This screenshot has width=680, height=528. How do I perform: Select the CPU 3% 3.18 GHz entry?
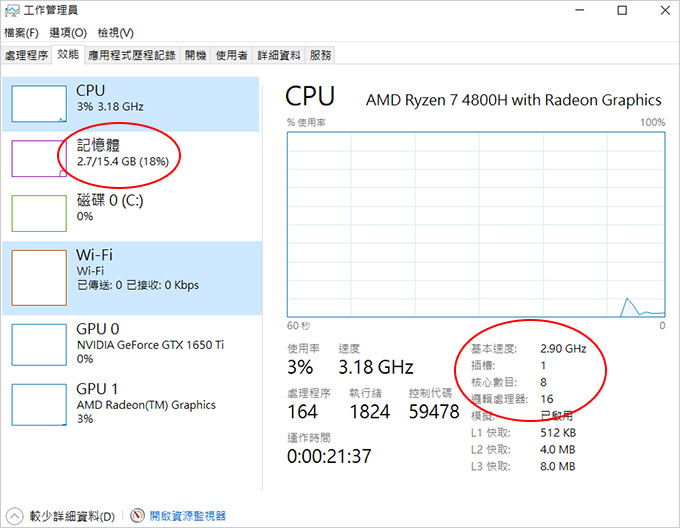point(131,104)
